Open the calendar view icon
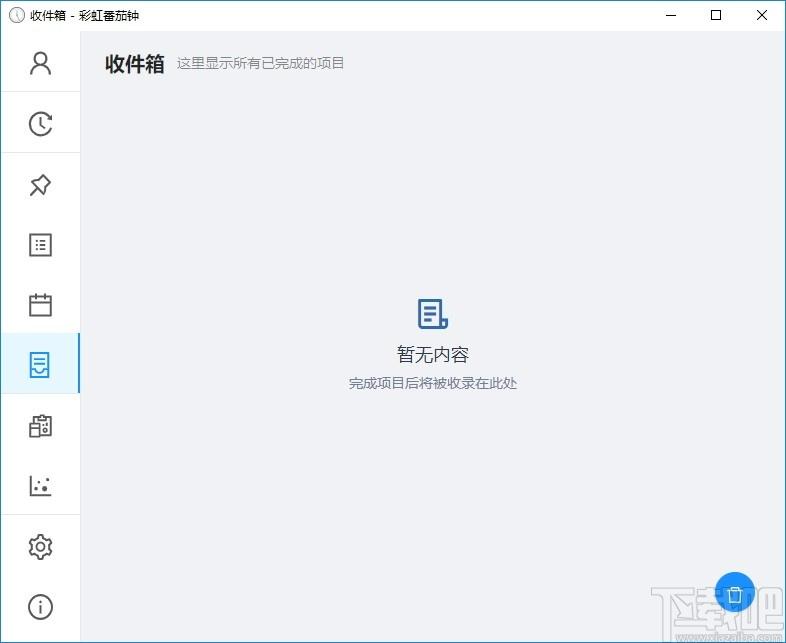Viewport: 786px width, 643px height. [40, 305]
